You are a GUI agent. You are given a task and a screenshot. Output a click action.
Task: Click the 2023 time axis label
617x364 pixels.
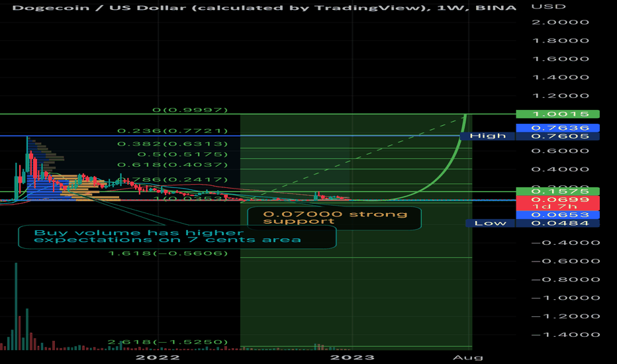(352, 357)
